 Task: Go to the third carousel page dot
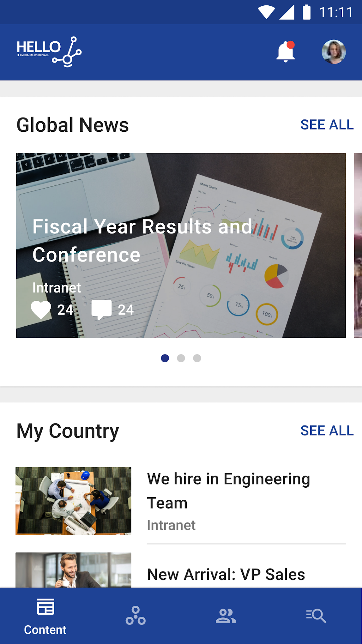[197, 358]
